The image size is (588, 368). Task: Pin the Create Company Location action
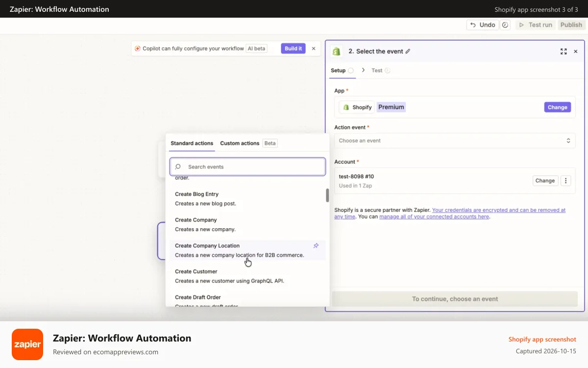316,245
